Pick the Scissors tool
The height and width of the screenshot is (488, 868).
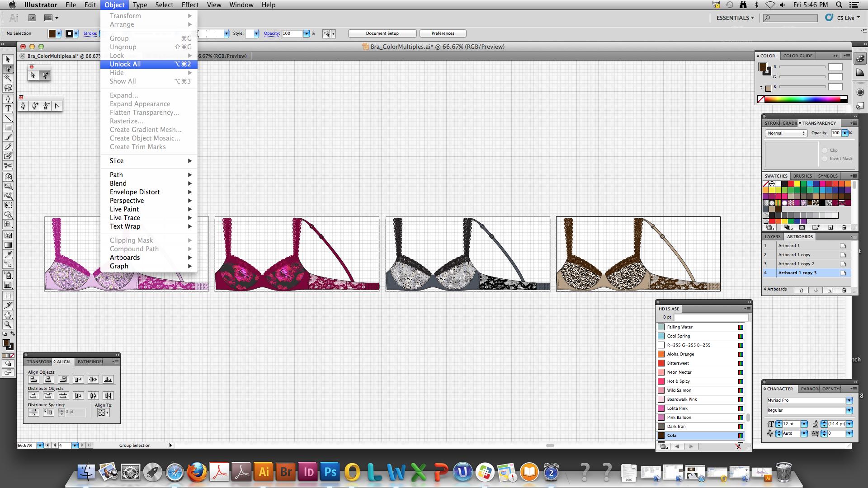(x=8, y=166)
